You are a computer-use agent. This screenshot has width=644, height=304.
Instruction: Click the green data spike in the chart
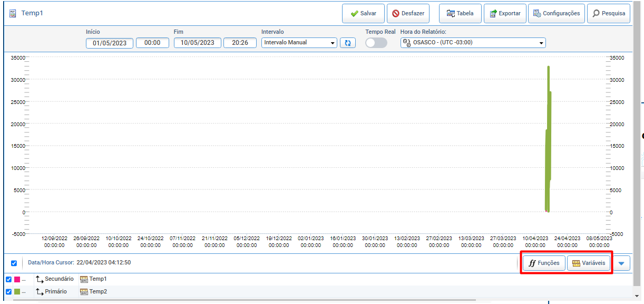click(548, 139)
